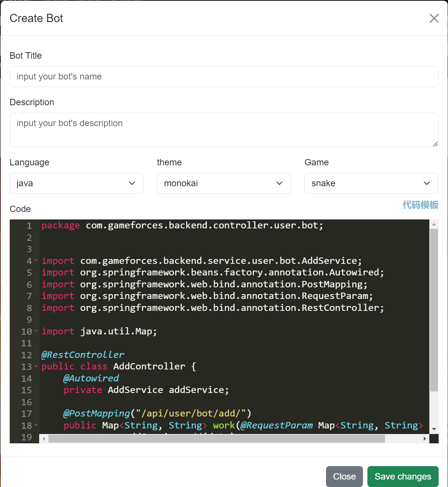Click the scroll-down arrow of the code editor
Image resolution: width=448 pixels, height=487 pixels.
click(x=434, y=429)
